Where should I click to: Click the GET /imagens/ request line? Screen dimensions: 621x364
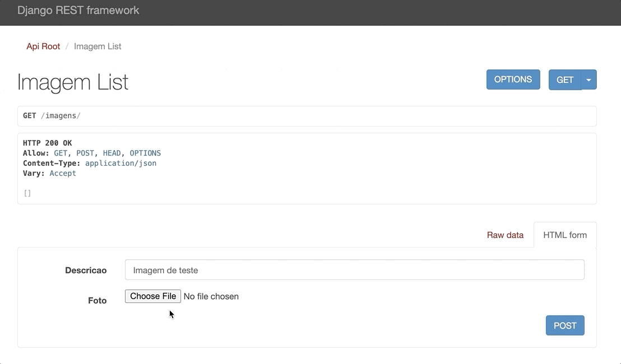[x=52, y=116]
